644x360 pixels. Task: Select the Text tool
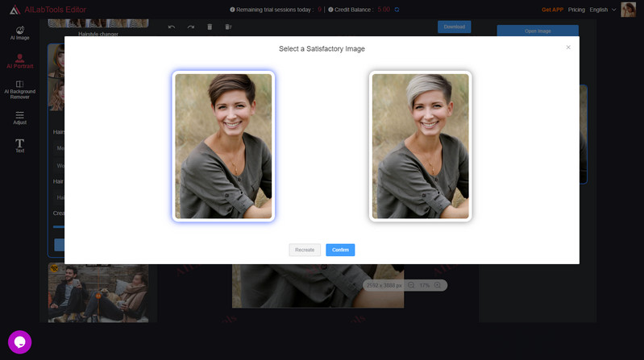[x=19, y=146]
